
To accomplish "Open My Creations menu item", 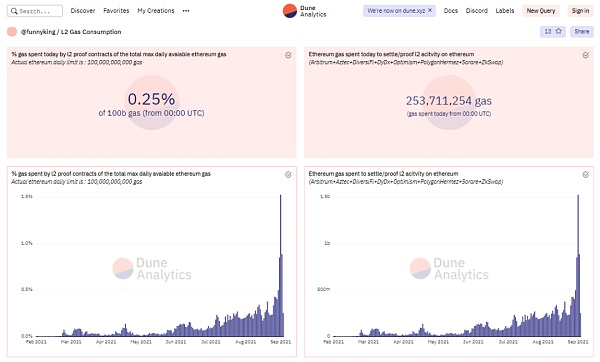I will pyautogui.click(x=156, y=11).
